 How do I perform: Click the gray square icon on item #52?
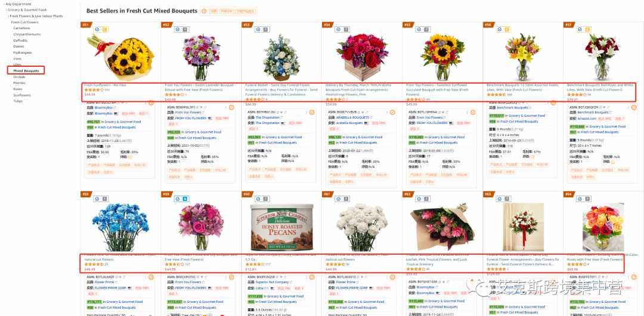(185, 30)
